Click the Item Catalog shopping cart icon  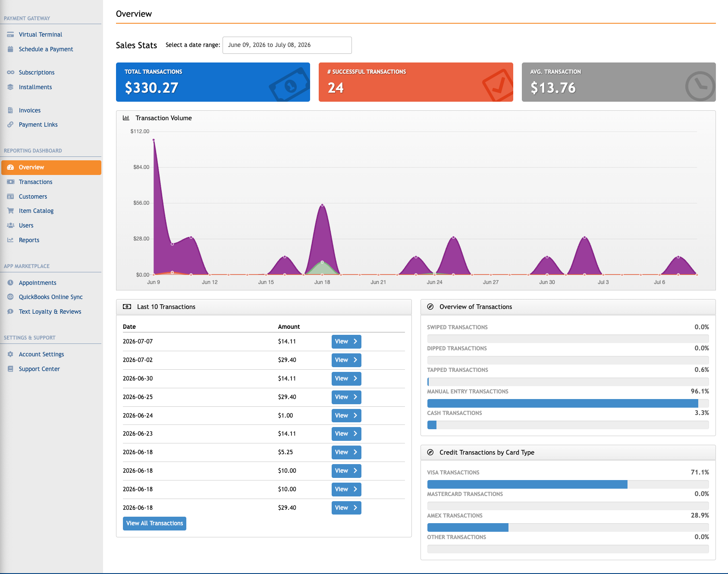point(10,211)
